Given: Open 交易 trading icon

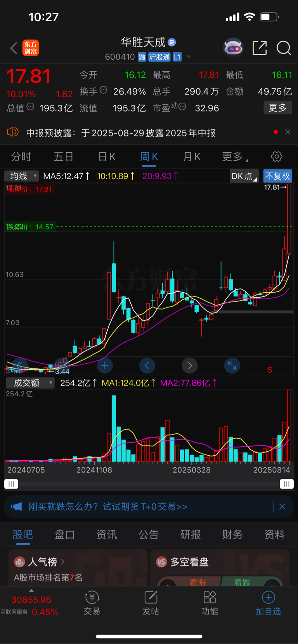Looking at the screenshot, I should click(92, 603).
